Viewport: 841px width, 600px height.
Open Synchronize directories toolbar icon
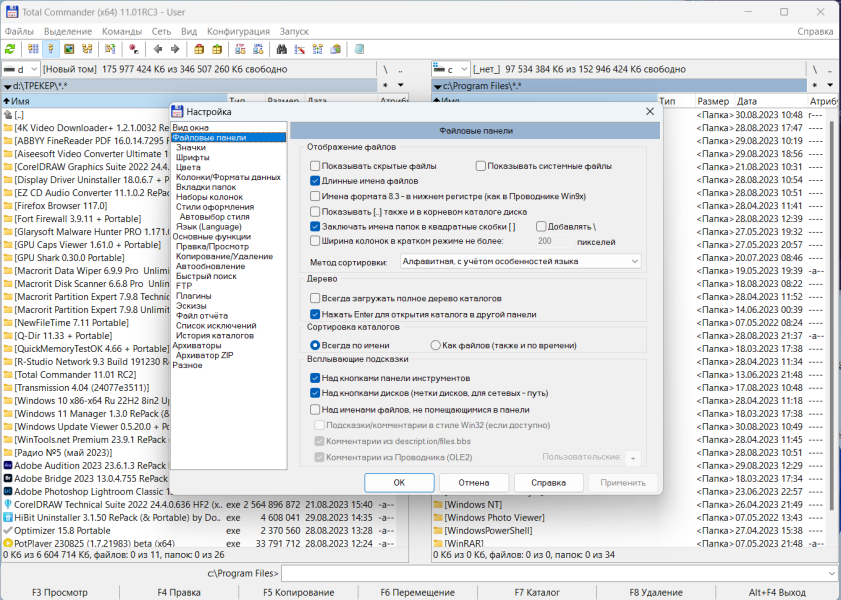(318, 49)
